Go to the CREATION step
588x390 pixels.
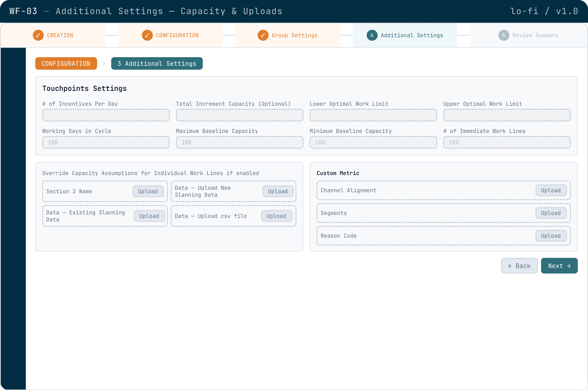(x=53, y=35)
